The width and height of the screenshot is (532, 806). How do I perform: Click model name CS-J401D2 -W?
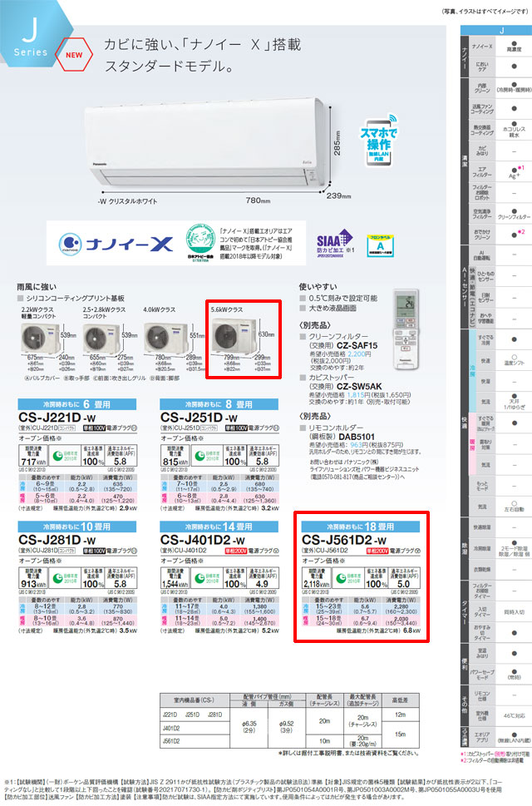click(203, 540)
